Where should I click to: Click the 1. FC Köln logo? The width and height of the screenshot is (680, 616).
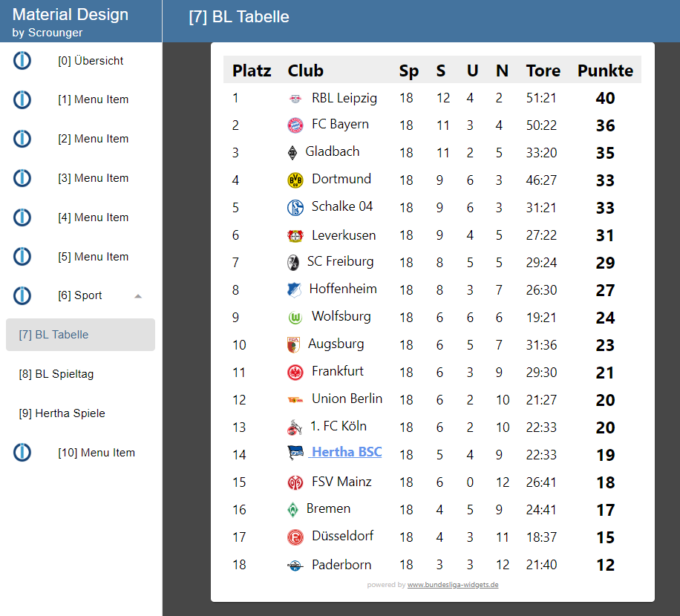pyautogui.click(x=295, y=427)
